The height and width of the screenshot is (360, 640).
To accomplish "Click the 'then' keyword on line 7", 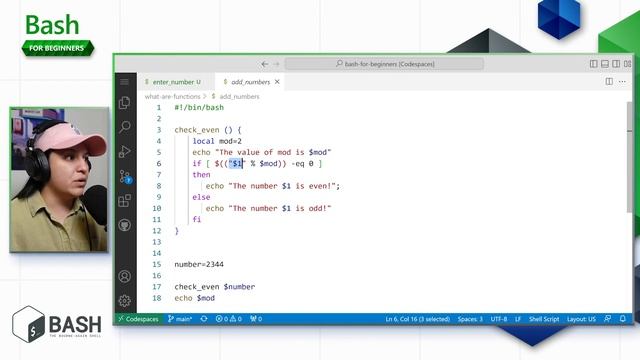I will (201, 175).
